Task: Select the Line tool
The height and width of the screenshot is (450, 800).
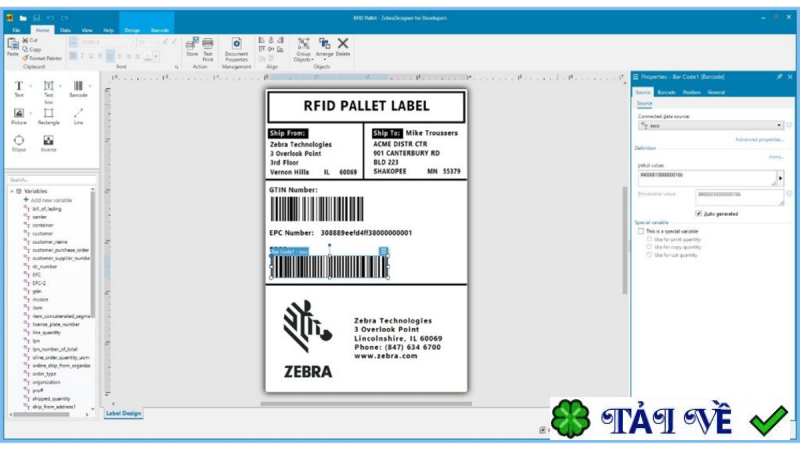Action: 78,116
